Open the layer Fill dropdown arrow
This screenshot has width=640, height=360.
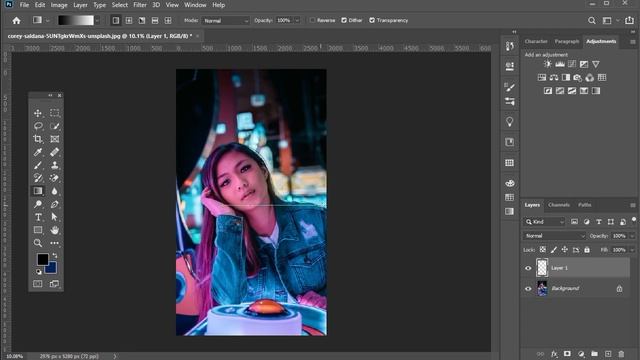[x=632, y=249]
